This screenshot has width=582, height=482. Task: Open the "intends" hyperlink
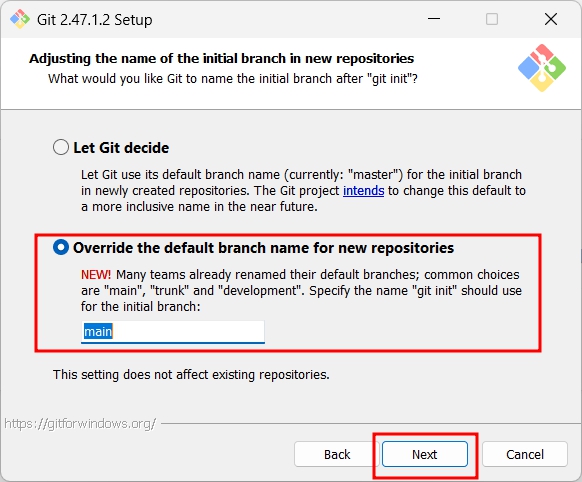click(x=363, y=190)
